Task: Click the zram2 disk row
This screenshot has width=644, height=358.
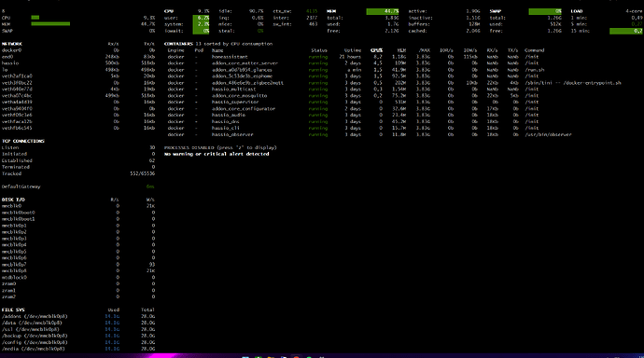Action: coord(78,296)
